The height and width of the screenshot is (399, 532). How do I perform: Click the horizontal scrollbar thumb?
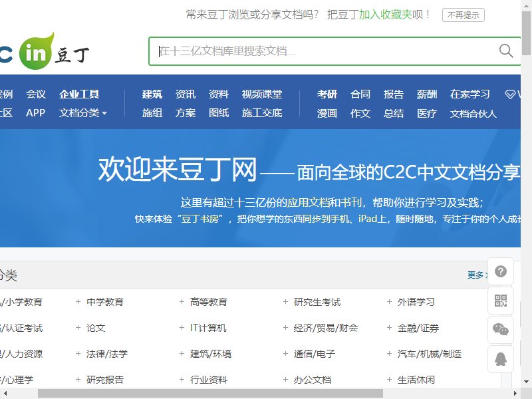pos(210,394)
